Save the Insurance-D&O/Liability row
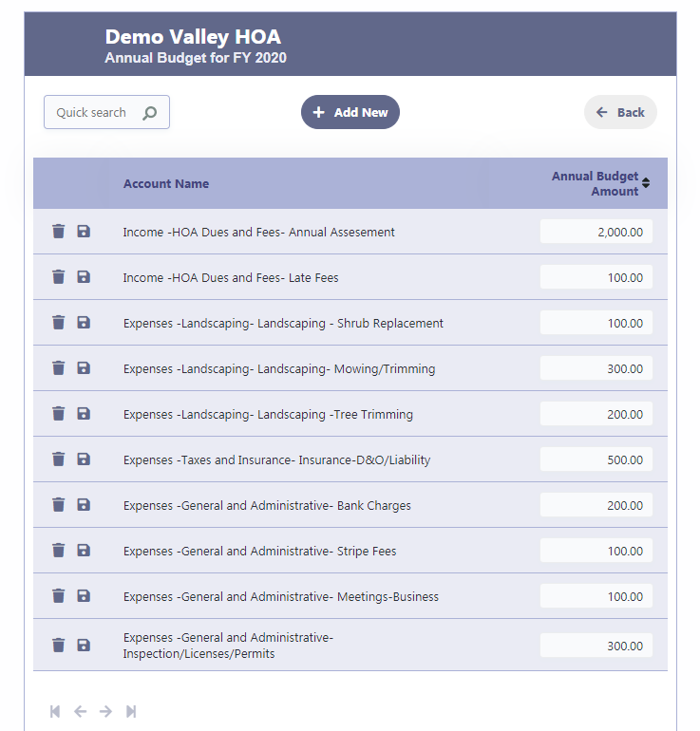Viewport: 700px width, 731px height. [84, 459]
